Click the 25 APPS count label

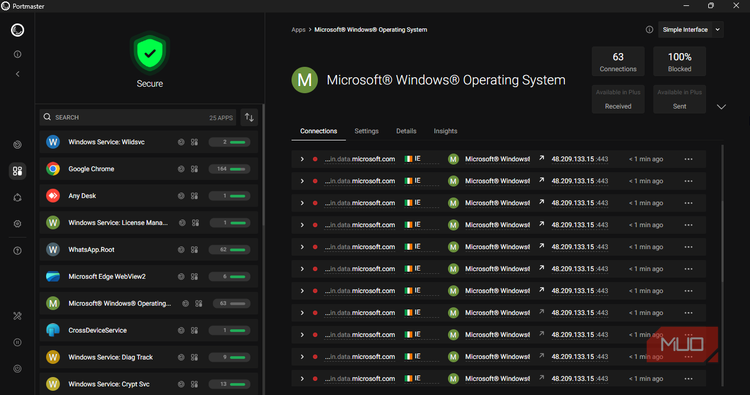pos(221,118)
